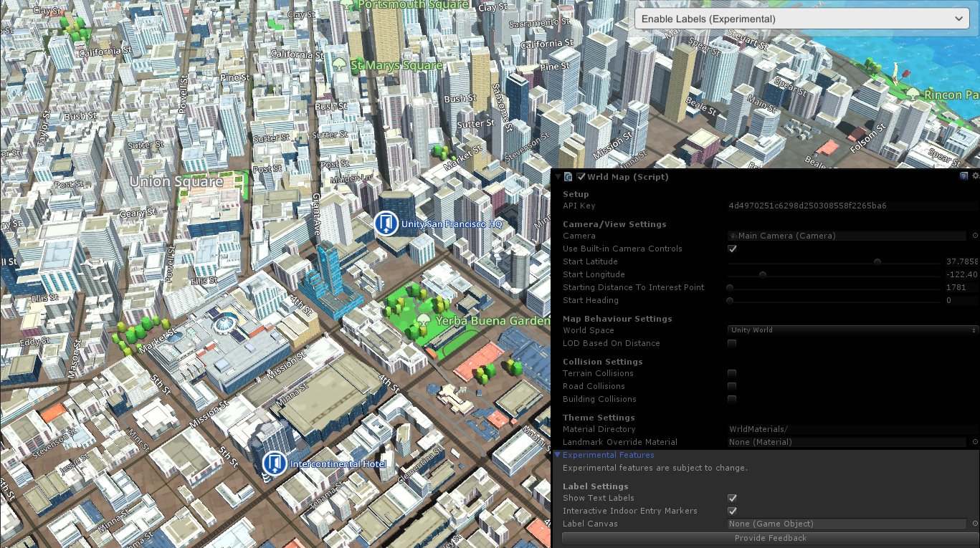
Task: Click the API Key input field
Action: (852, 206)
